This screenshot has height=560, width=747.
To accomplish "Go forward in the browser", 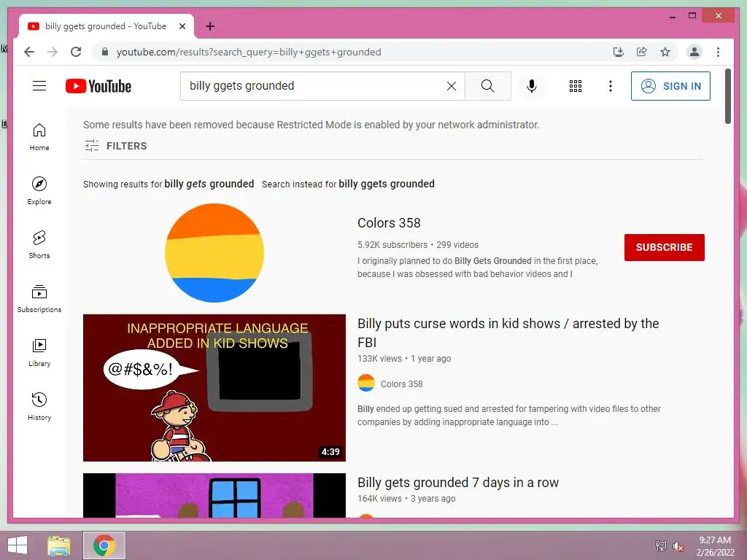I will pos(53,52).
